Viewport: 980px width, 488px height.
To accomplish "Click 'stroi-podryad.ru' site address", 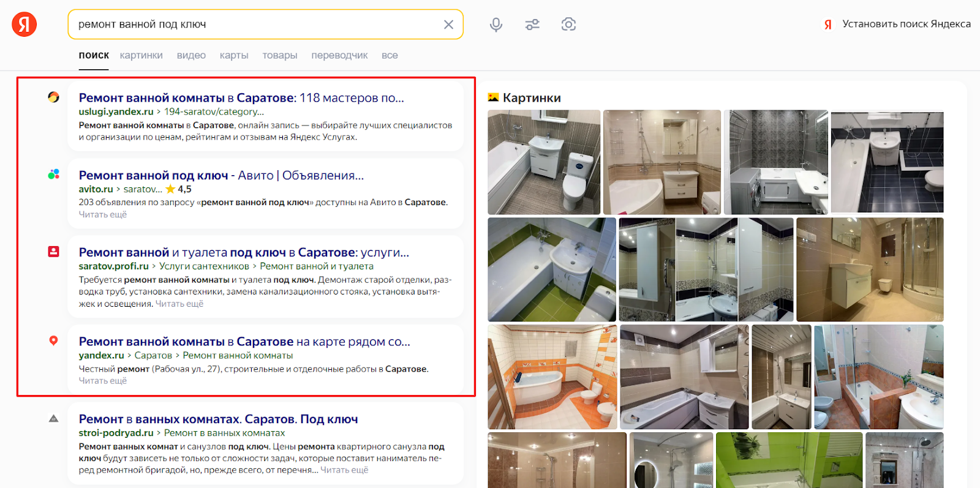I will coord(116,433).
